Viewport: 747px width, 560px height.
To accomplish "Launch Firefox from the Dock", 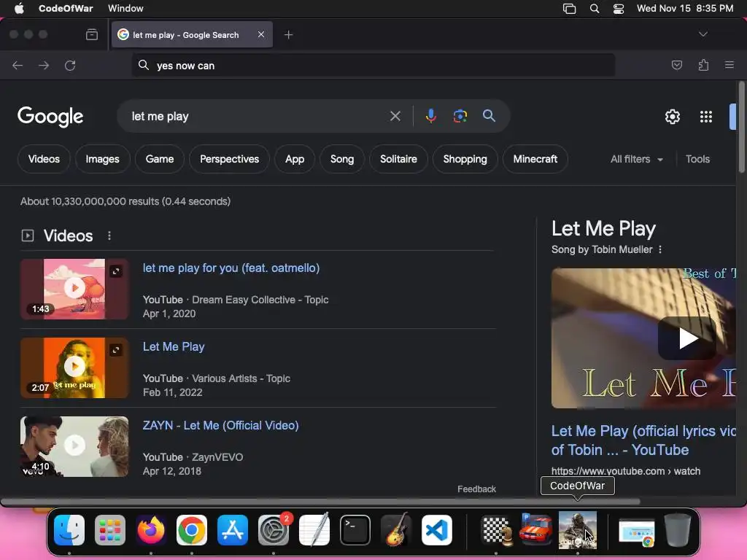I will click(x=151, y=530).
